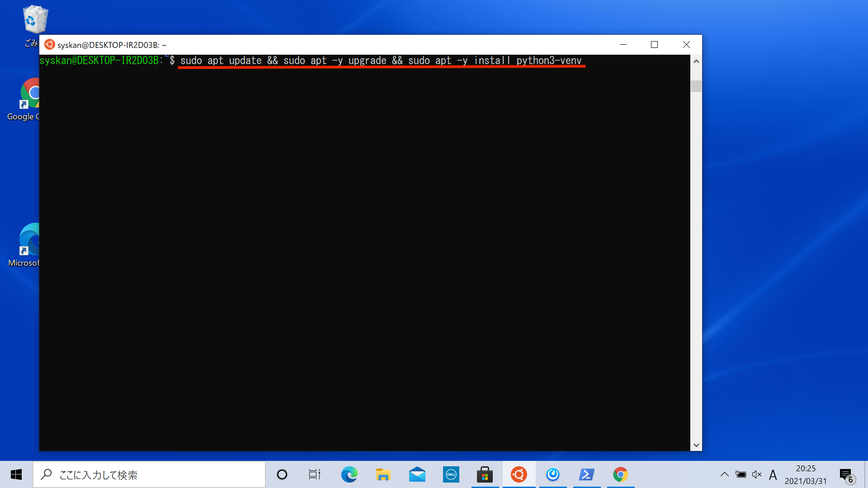Click the sudo apt update command text

coord(221,61)
